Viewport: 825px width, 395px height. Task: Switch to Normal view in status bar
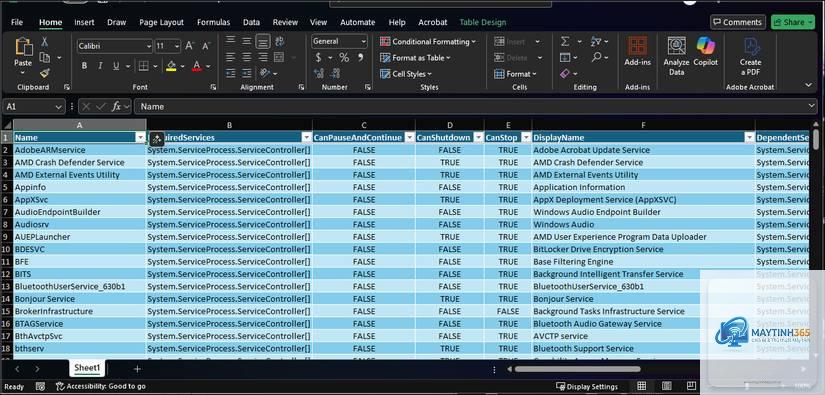click(x=641, y=386)
